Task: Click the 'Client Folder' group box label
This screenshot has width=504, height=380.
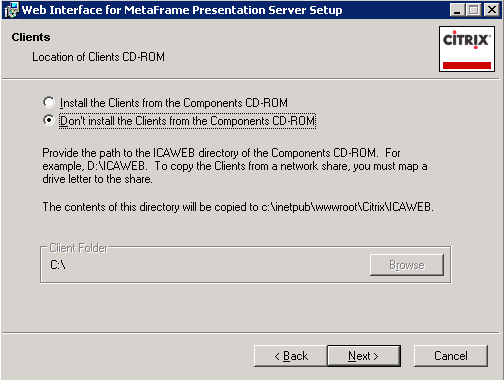Action: pyautogui.click(x=79, y=248)
